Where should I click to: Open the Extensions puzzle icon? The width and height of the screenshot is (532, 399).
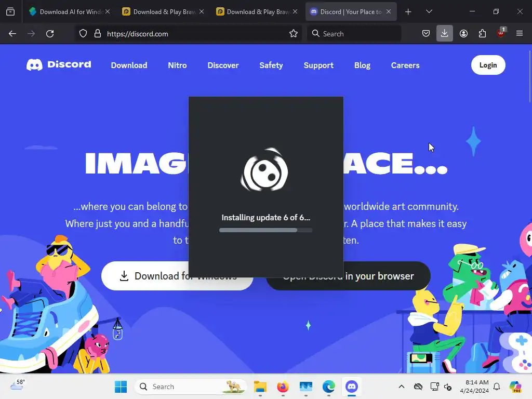tap(482, 34)
